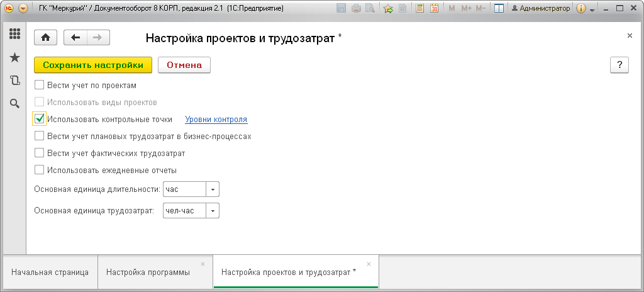Open the information (i) icon
The width and height of the screenshot is (644, 292).
pos(580,8)
